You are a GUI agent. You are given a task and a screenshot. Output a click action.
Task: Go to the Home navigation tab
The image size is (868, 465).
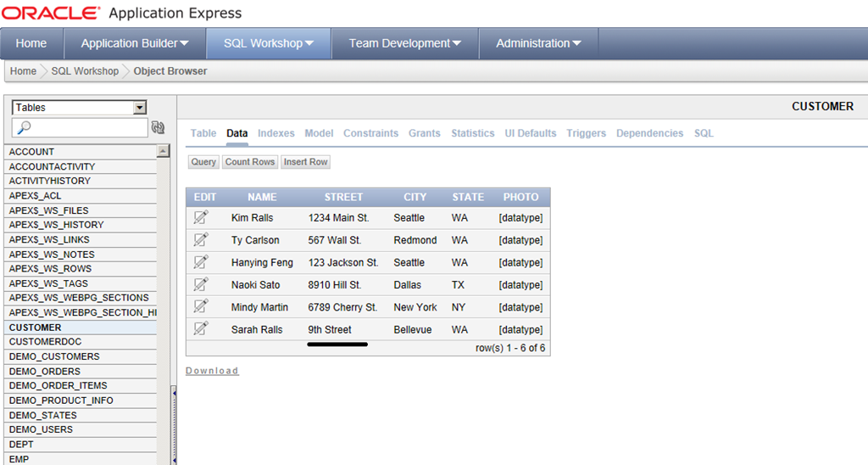(31, 43)
